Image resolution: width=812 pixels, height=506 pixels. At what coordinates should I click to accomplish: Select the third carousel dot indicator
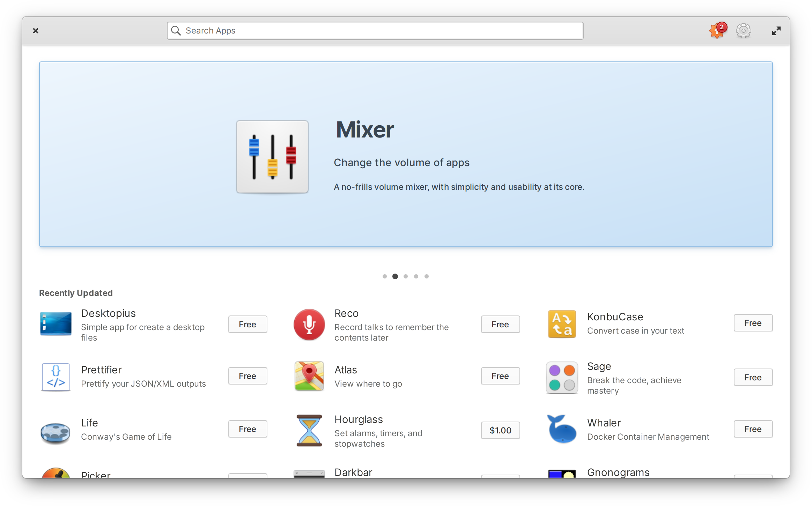tap(406, 276)
